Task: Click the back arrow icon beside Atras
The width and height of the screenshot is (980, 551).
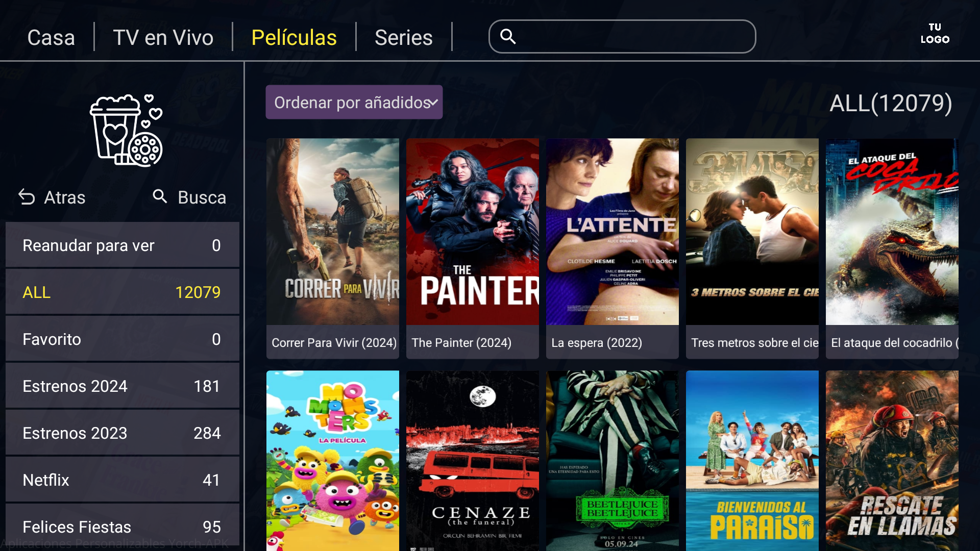Action: 27,197
